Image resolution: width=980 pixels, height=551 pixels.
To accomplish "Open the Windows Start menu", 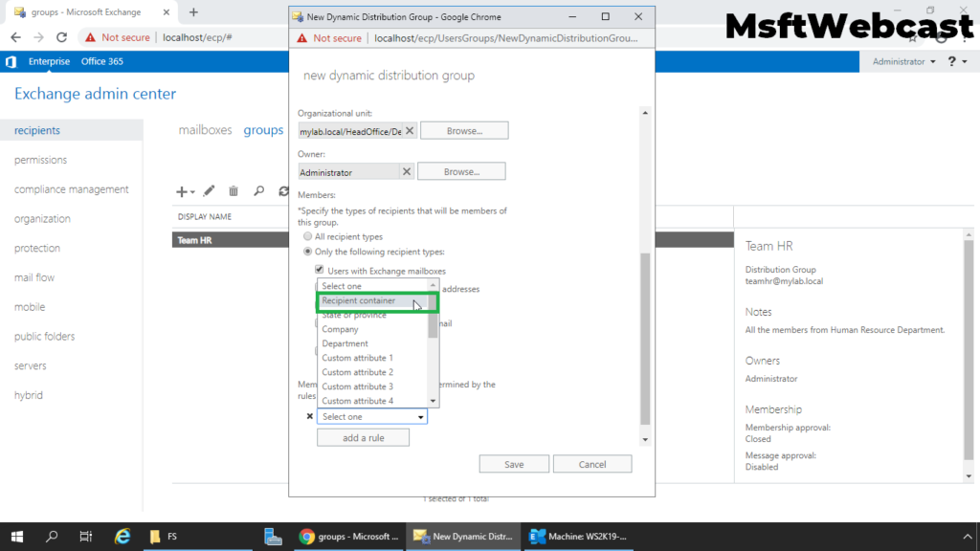I will pyautogui.click(x=17, y=536).
